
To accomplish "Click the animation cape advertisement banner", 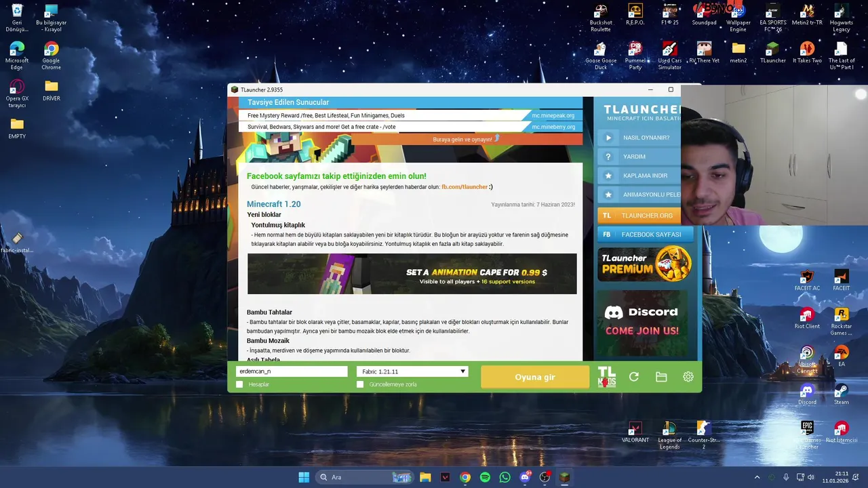I will tap(412, 274).
